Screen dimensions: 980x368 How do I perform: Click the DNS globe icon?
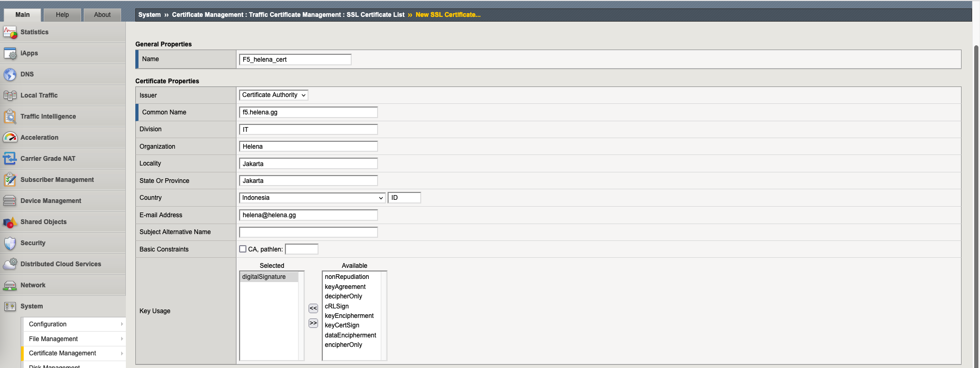coord(10,74)
